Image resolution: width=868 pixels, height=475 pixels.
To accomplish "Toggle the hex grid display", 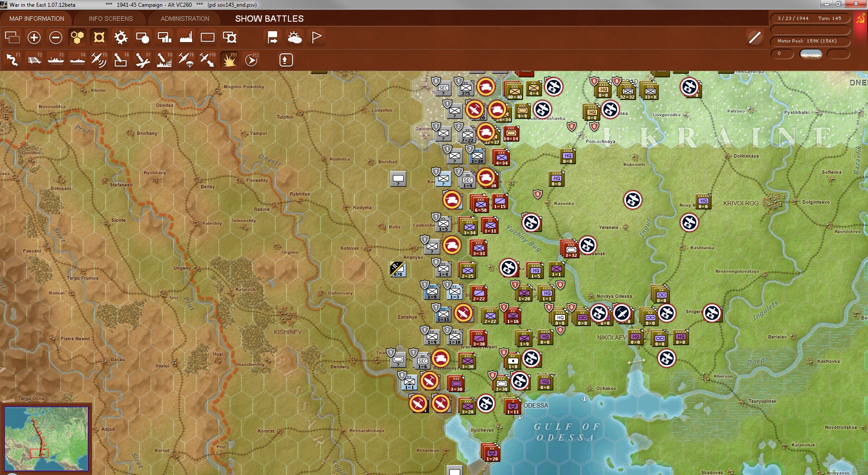I will pyautogui.click(x=77, y=38).
